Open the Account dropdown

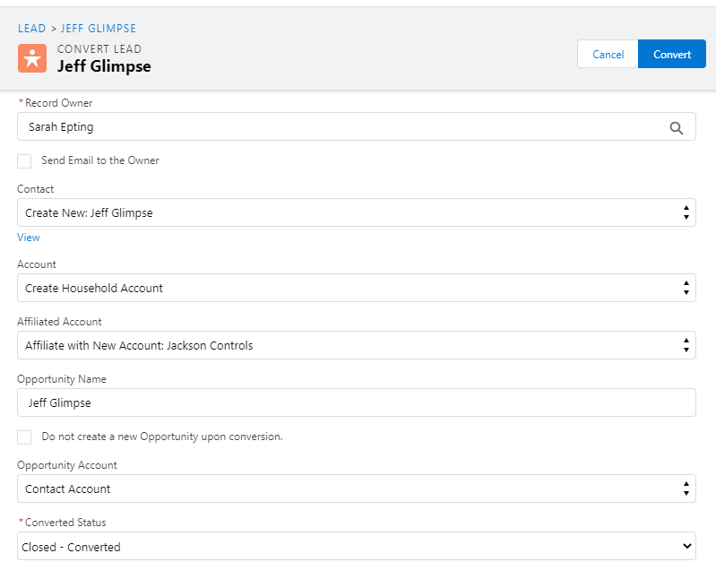(356, 288)
